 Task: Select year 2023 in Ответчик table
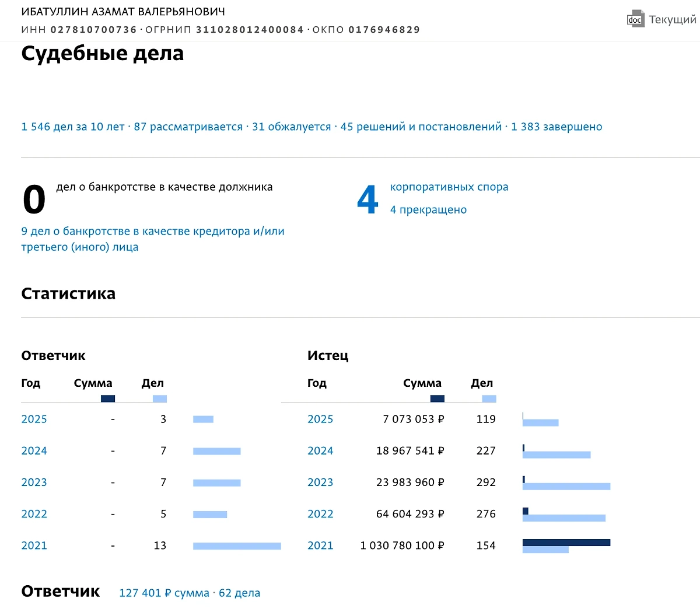(x=34, y=482)
